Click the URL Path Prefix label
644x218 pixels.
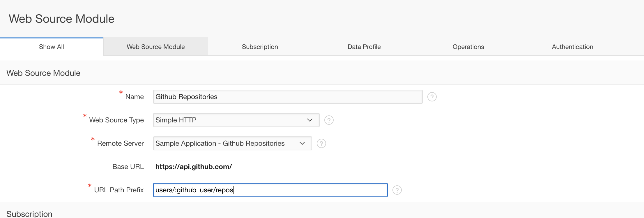(119, 190)
